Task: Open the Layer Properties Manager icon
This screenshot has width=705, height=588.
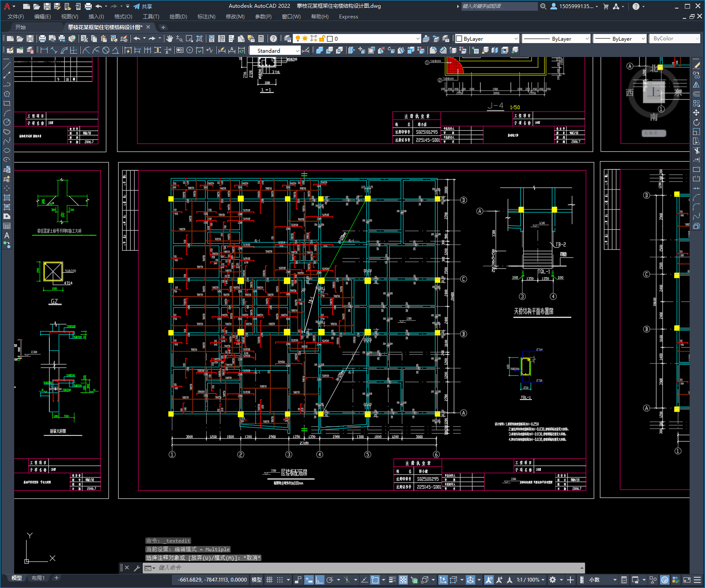Action: point(288,39)
